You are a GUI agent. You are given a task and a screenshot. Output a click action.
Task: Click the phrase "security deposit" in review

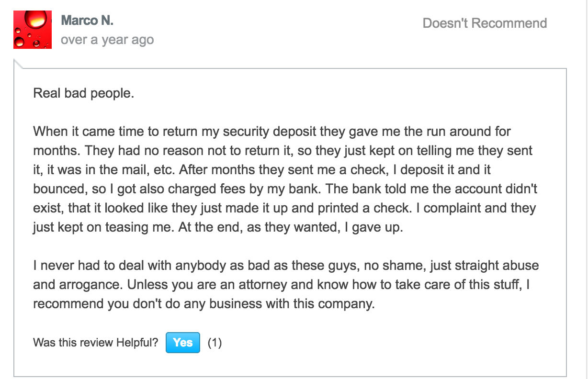pos(255,132)
